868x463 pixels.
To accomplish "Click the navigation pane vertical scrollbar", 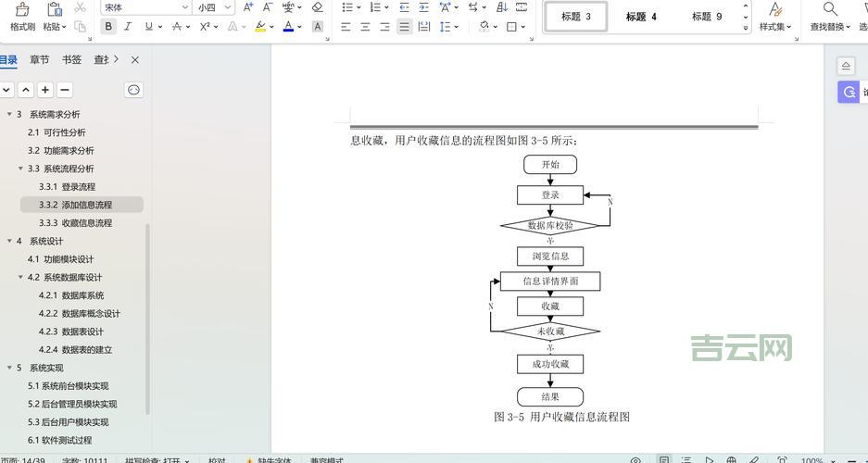I will 147,319.
